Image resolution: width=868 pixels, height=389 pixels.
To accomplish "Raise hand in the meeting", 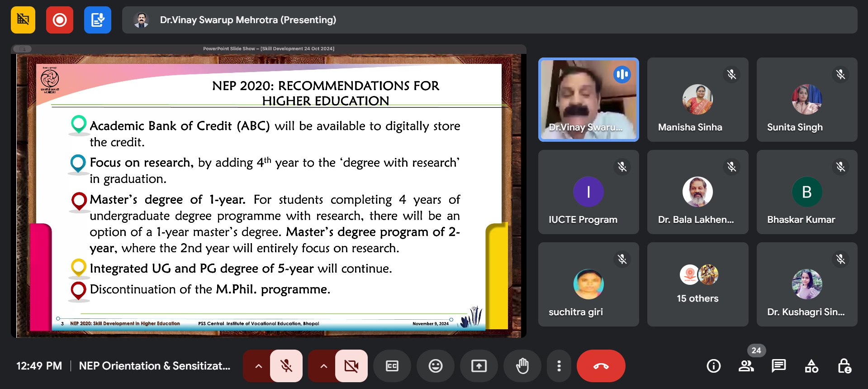I will 522,366.
